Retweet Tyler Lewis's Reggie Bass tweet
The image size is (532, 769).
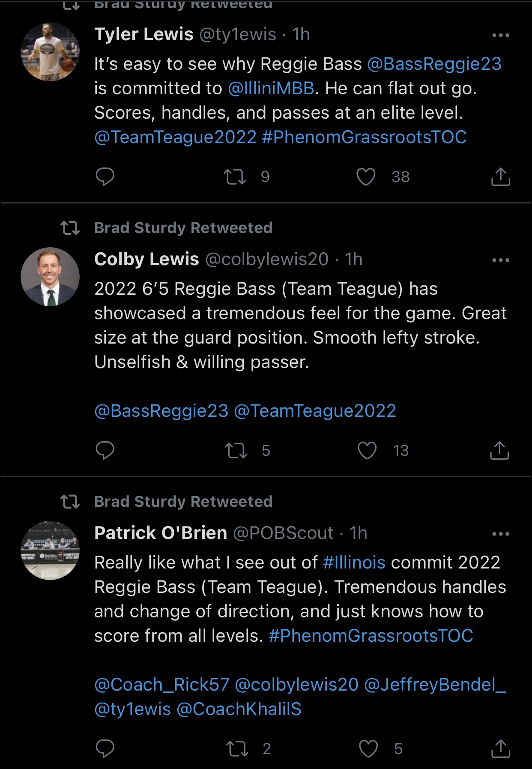pyautogui.click(x=235, y=177)
